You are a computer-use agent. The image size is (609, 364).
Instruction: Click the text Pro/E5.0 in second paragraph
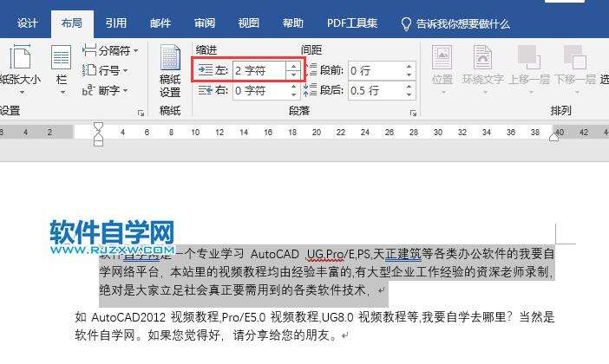pos(244,317)
